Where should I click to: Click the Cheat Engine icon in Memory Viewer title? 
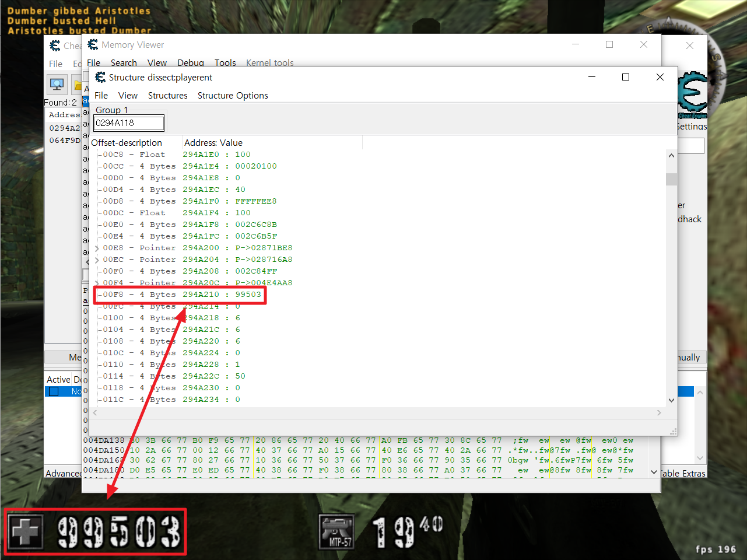point(93,44)
